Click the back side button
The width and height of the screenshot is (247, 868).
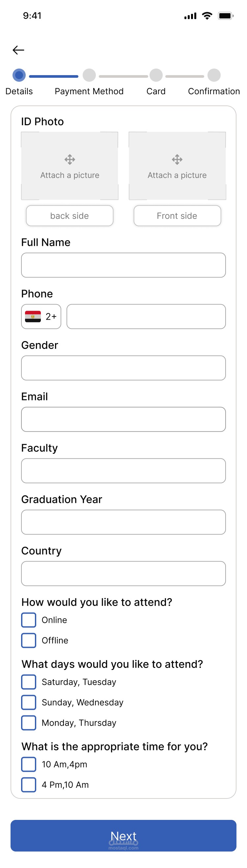click(x=70, y=216)
